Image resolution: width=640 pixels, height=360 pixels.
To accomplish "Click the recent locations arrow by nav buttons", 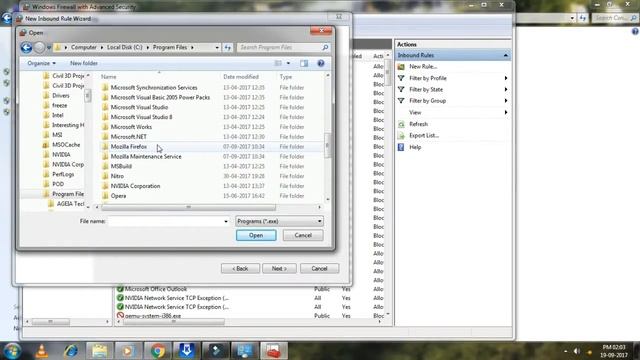I will (49, 48).
